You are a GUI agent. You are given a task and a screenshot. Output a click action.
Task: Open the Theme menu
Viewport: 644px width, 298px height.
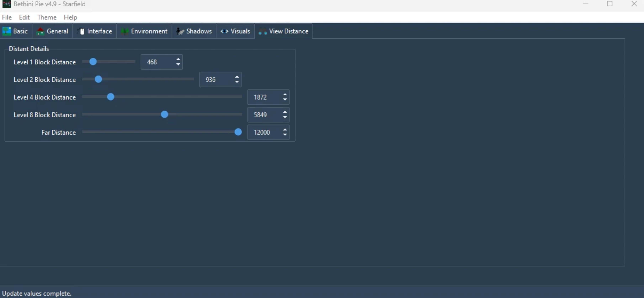pyautogui.click(x=47, y=17)
